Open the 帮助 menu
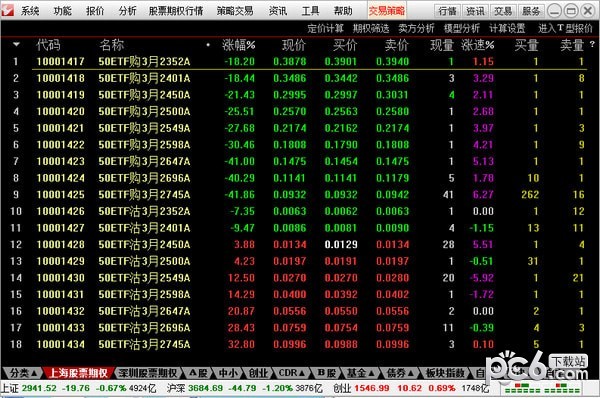Screen dimensions: 600x398 (343, 11)
